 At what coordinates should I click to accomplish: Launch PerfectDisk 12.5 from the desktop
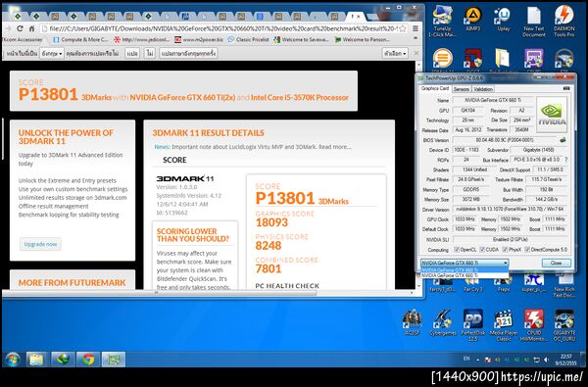(x=473, y=324)
